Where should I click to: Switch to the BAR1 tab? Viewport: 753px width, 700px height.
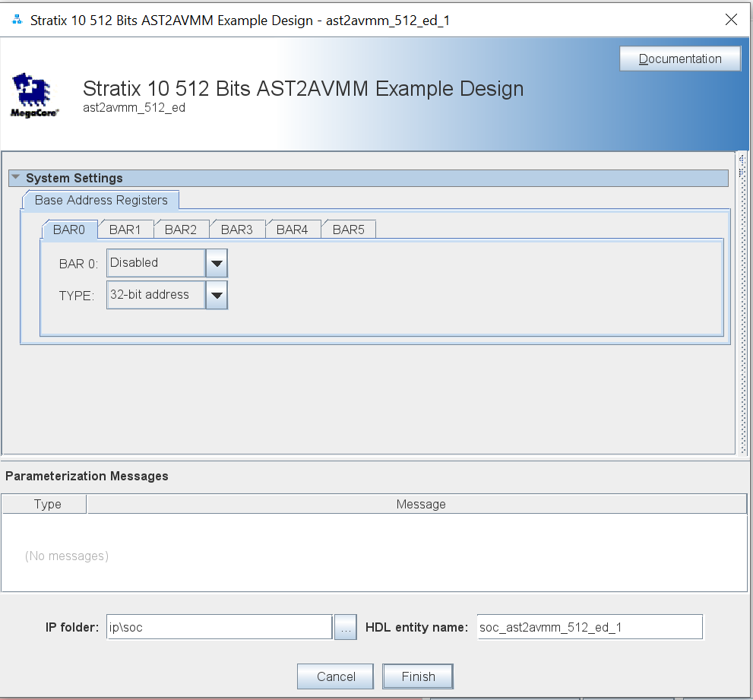125,230
